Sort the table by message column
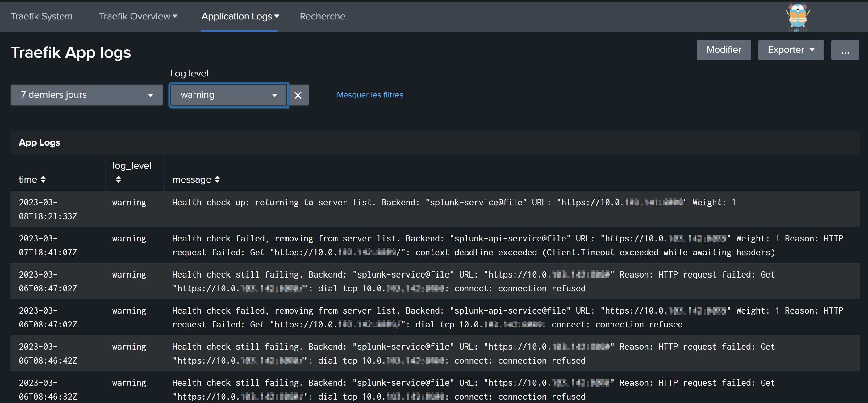This screenshot has width=868, height=403. click(217, 179)
